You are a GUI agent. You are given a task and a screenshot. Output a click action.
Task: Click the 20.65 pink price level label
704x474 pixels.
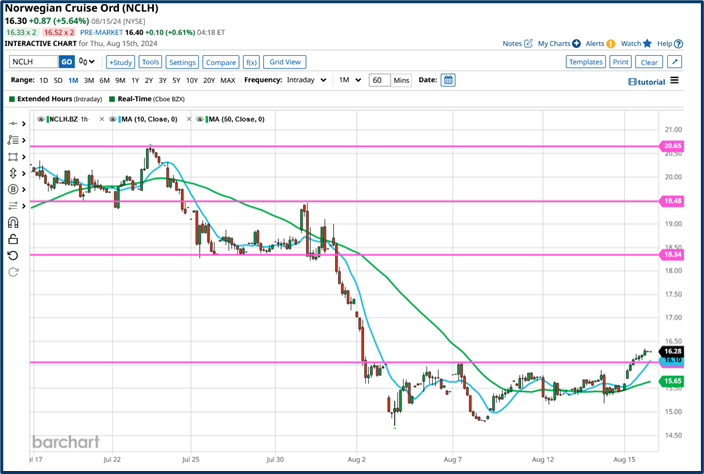tap(671, 145)
